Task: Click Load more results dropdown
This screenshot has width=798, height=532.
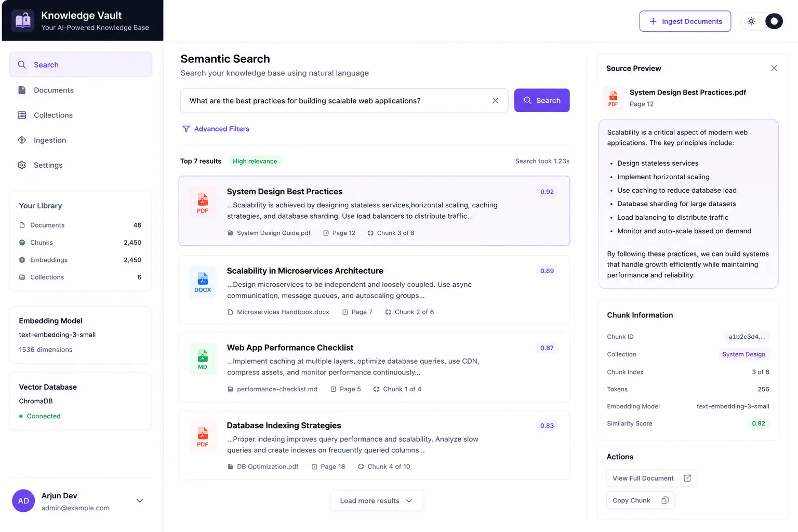Action: point(377,501)
